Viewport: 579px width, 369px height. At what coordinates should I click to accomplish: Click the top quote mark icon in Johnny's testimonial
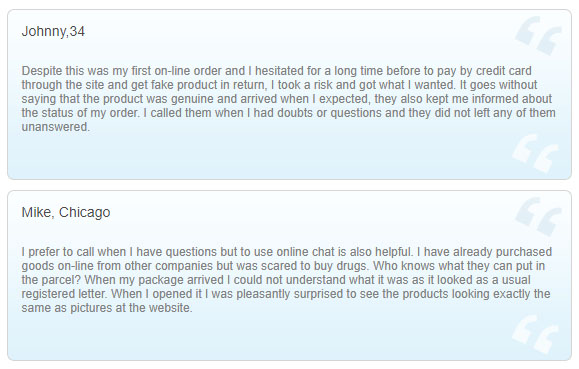point(538,35)
